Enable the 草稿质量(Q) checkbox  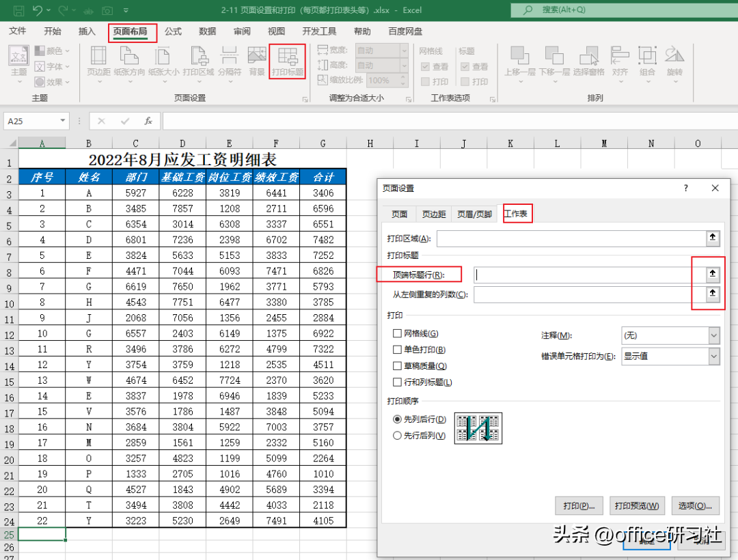pyautogui.click(x=397, y=366)
